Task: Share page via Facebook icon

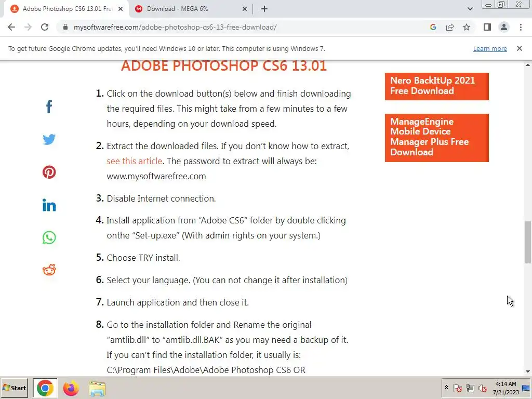Action: point(49,107)
